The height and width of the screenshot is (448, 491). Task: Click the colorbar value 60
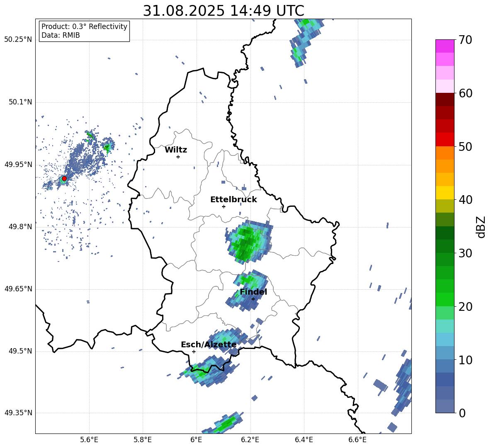pyautogui.click(x=465, y=93)
